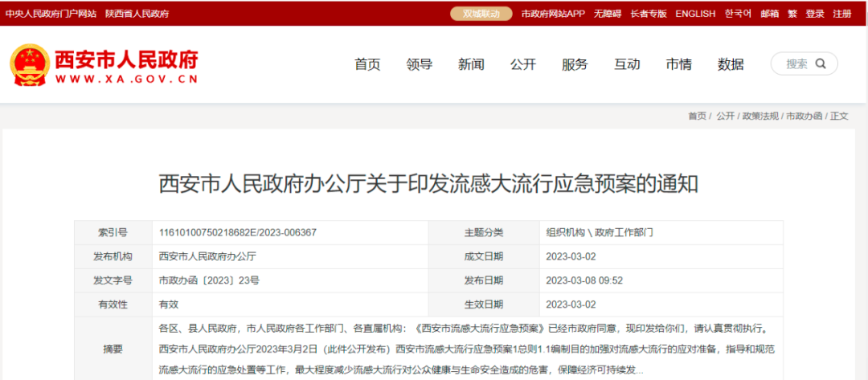Open 领导 nav menu
The width and height of the screenshot is (868, 380).
419,65
